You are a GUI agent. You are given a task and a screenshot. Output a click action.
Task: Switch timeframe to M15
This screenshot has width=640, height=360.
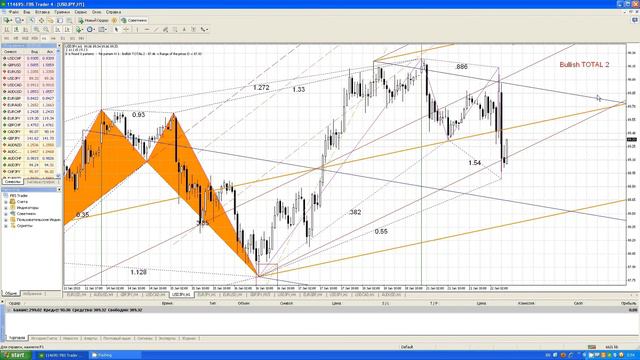25,38
